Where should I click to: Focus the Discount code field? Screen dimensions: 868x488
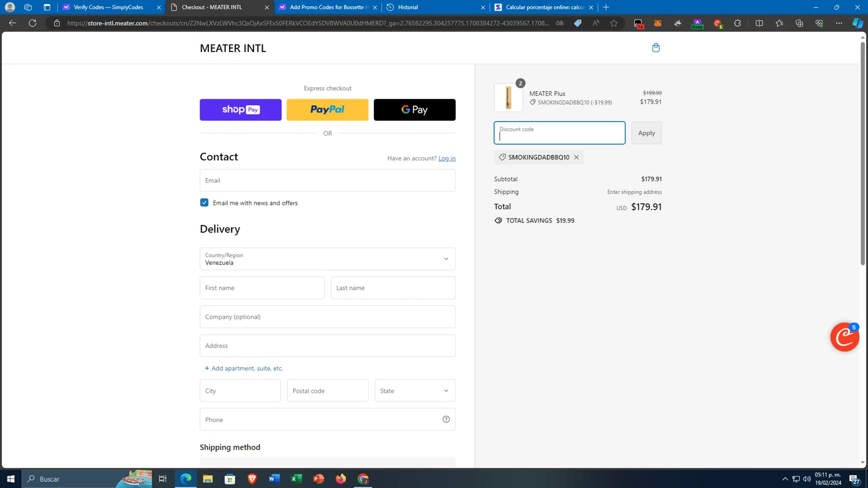click(560, 133)
